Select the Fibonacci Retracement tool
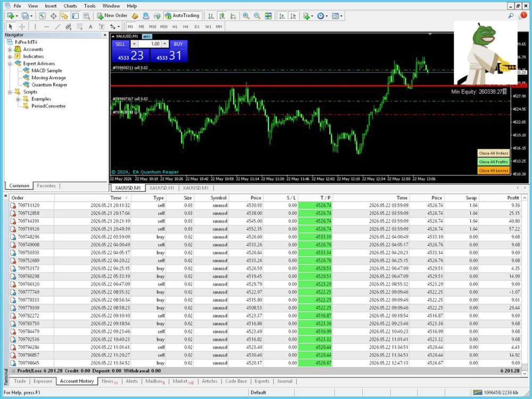 79,27
